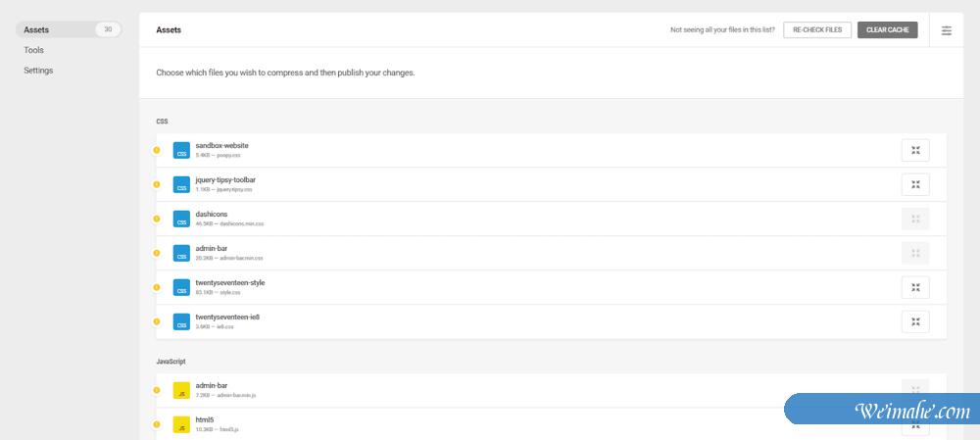Image resolution: width=980 pixels, height=440 pixels.
Task: Click compress icon for twentyseventeen-ie8
Action: pyautogui.click(x=915, y=321)
